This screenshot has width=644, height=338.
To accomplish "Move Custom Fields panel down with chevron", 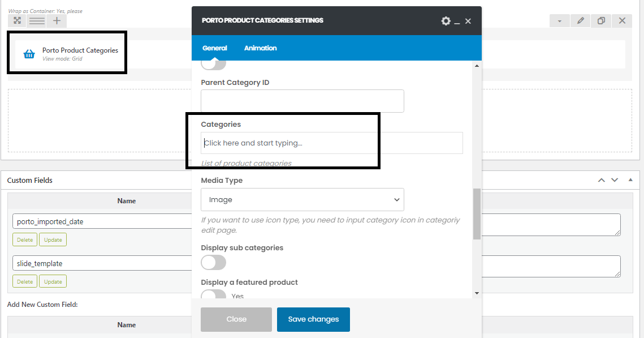I will 615,180.
